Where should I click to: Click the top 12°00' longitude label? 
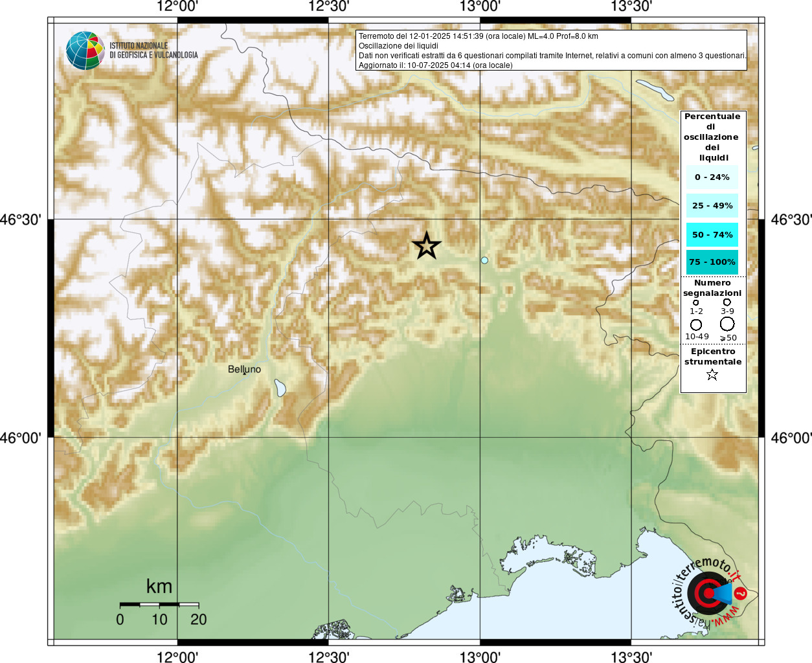click(177, 6)
